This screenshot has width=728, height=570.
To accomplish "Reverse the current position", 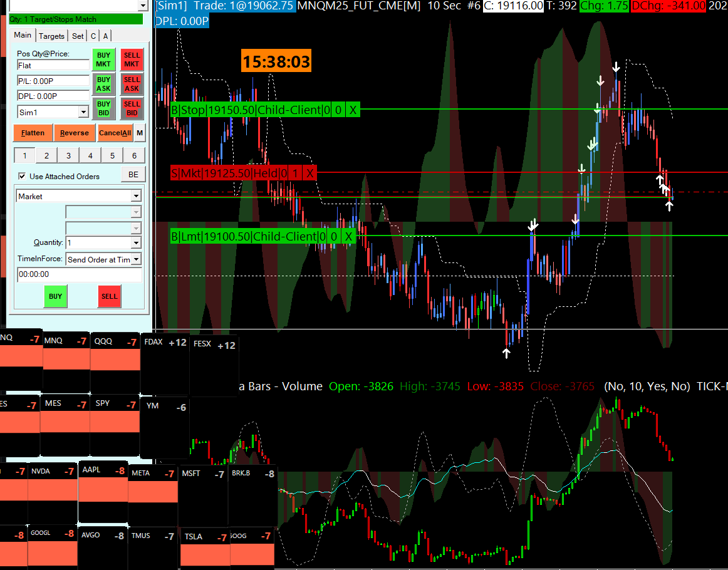I will [75, 133].
